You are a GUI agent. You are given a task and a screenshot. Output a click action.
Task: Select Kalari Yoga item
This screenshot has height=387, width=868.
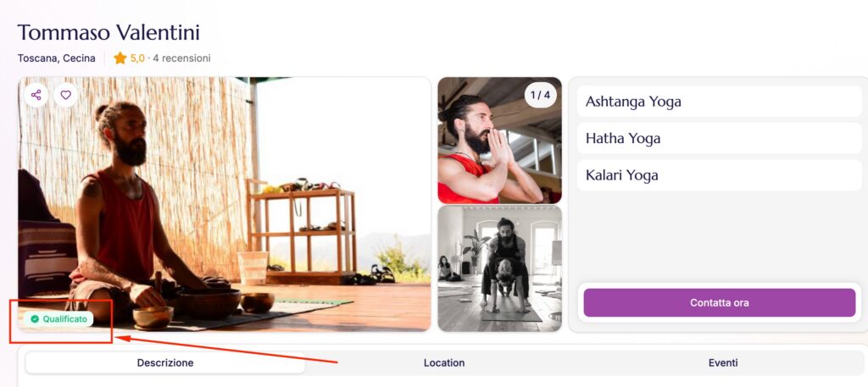click(720, 175)
